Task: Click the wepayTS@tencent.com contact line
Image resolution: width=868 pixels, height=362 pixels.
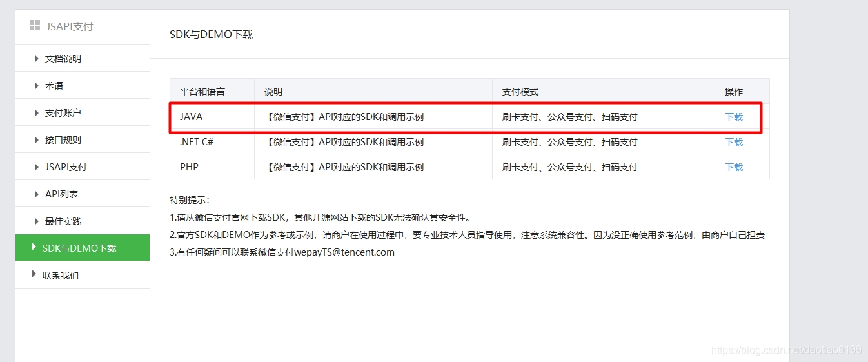Action: click(282, 252)
